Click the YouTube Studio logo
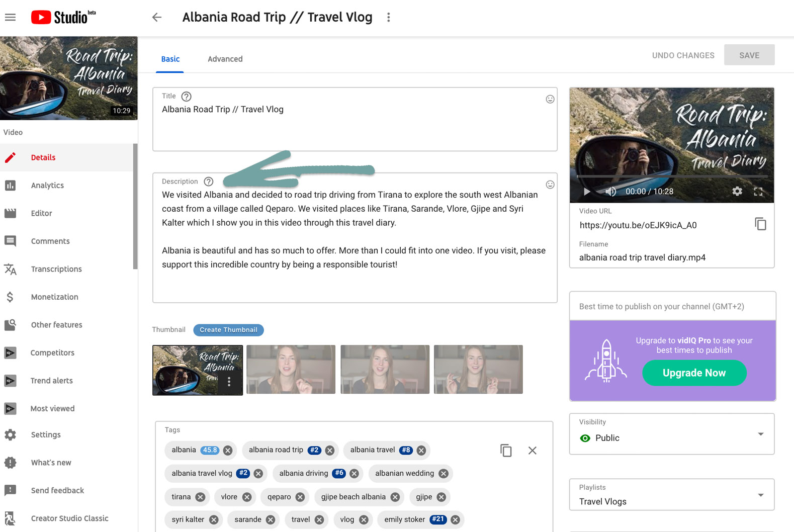Screen dimensions: 794x532 tap(63, 17)
